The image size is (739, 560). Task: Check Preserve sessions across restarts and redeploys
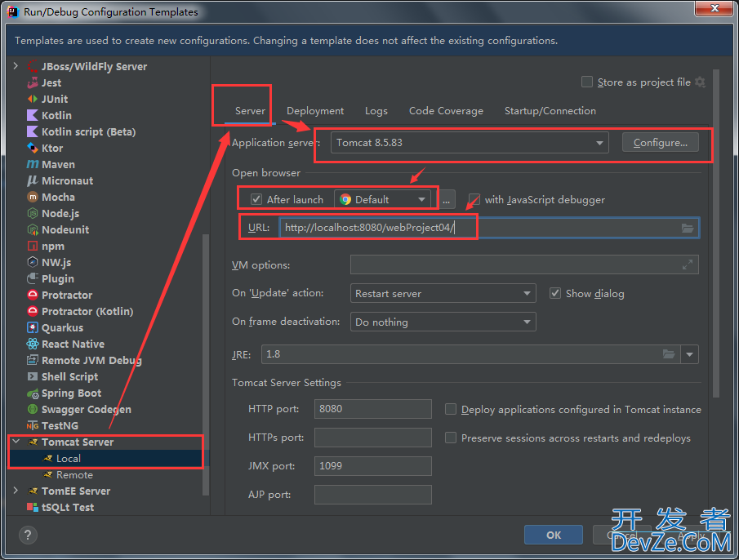(x=451, y=438)
